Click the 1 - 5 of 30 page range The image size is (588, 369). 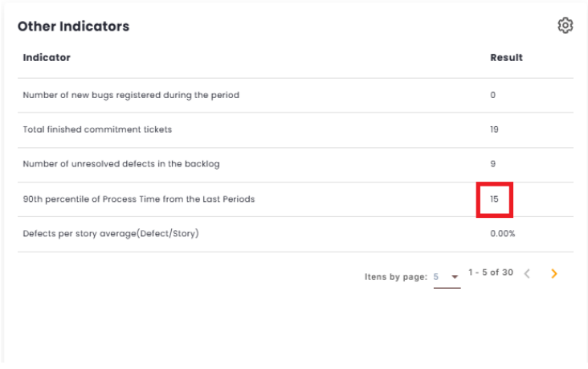coord(490,273)
